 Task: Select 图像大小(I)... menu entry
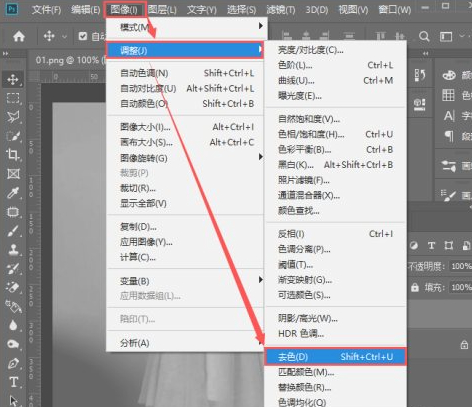click(x=186, y=127)
